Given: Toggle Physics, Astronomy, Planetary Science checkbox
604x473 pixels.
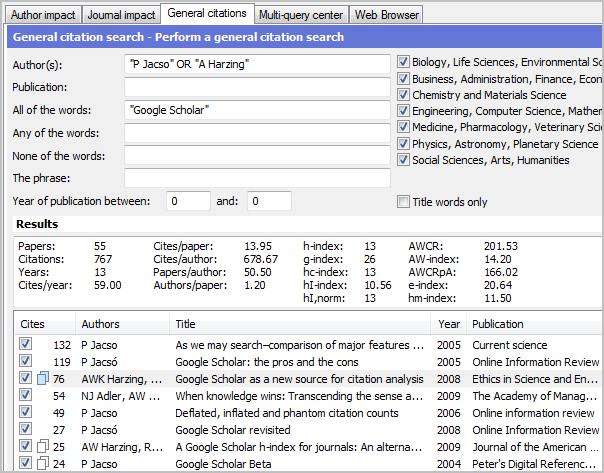Looking at the screenshot, I should click(x=403, y=144).
